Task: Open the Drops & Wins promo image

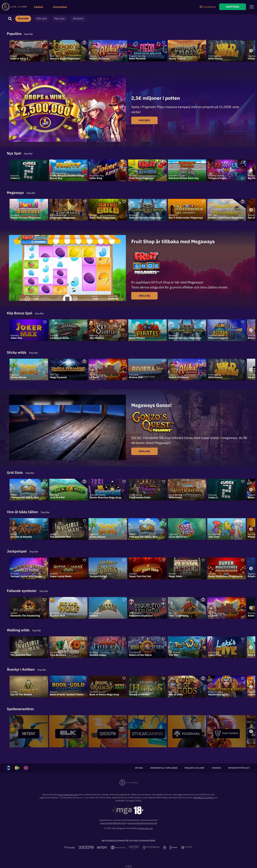Action: tap(67, 109)
